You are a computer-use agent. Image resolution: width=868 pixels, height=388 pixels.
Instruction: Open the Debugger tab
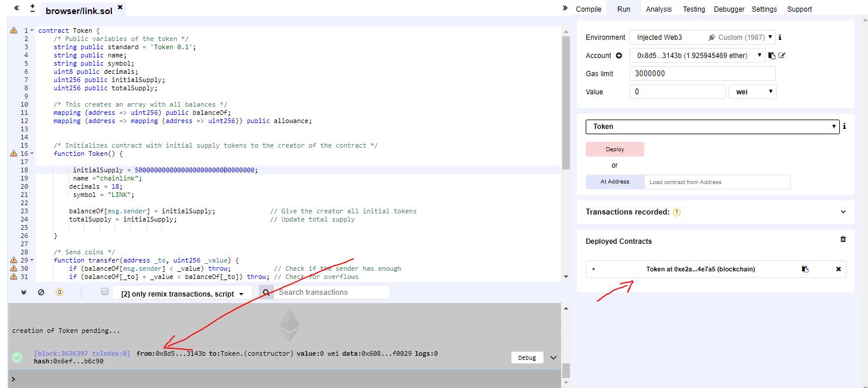[729, 9]
